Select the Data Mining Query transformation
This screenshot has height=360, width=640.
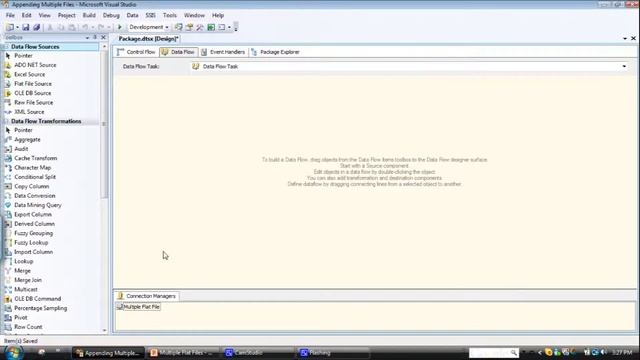coord(38,205)
